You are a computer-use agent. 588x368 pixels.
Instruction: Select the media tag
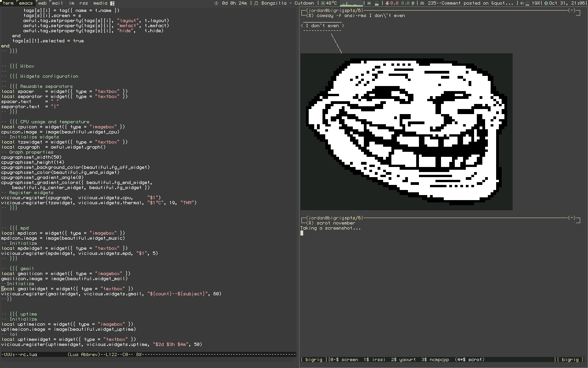click(x=100, y=3)
